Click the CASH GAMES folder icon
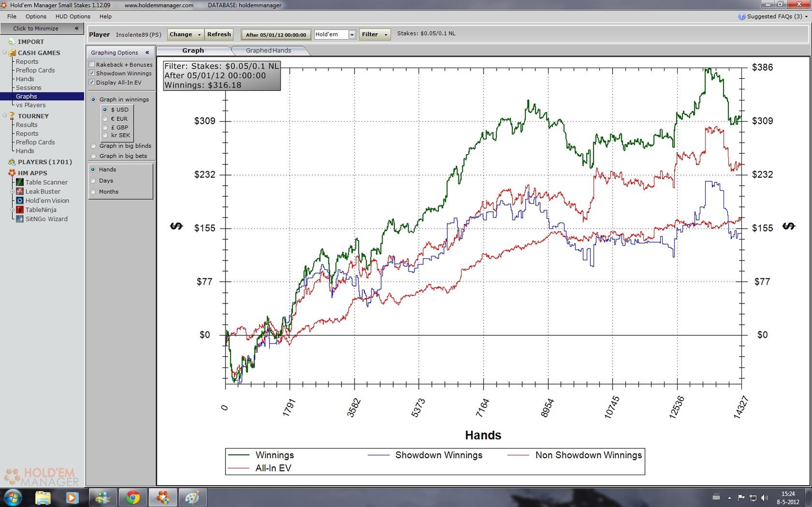This screenshot has height=507, width=812. click(12, 53)
